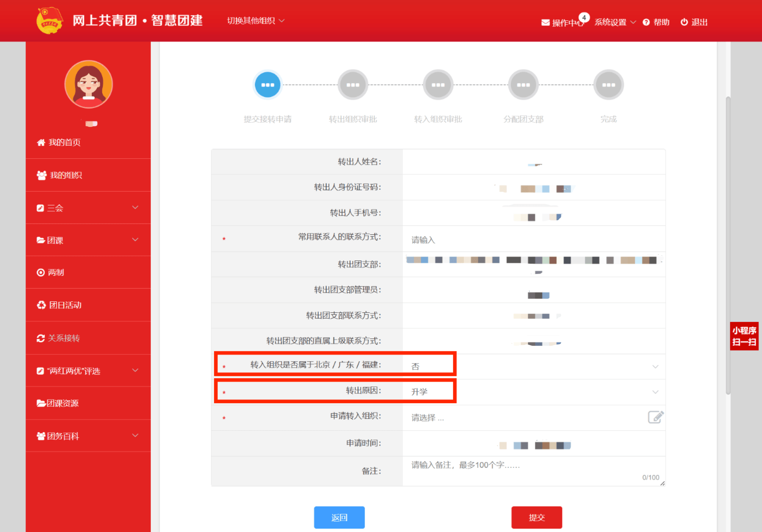This screenshot has height=532, width=762.
Task: Click the user avatar picture in sidebar
Action: click(x=88, y=84)
